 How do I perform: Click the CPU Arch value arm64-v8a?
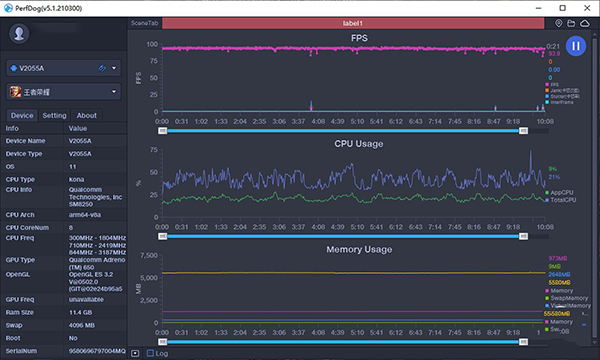point(85,215)
